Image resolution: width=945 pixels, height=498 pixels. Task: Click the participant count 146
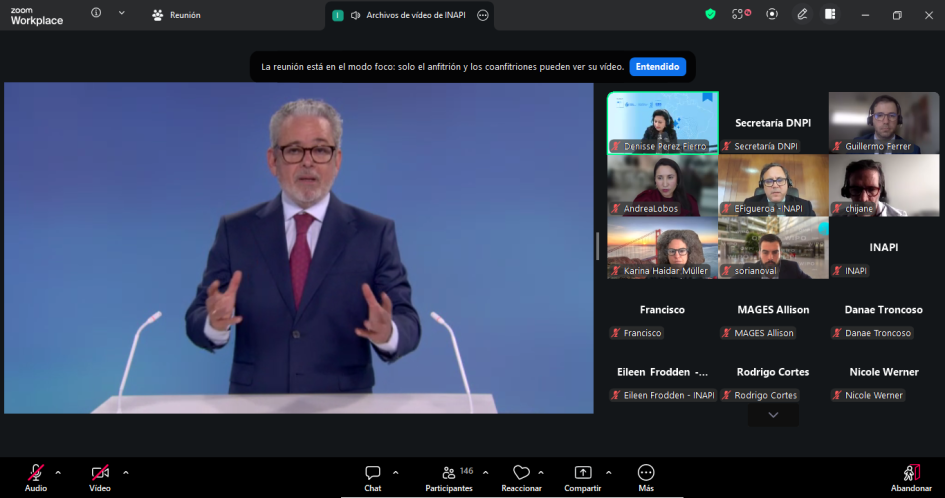tap(466, 471)
